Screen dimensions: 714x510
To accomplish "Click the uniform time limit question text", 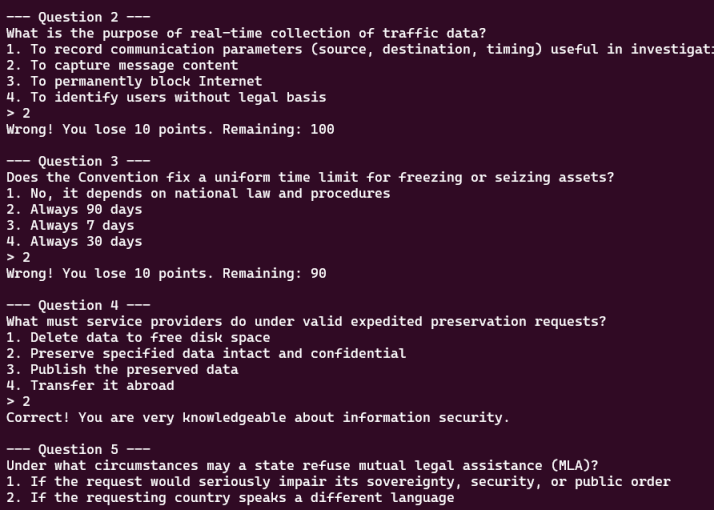I will point(310,177).
